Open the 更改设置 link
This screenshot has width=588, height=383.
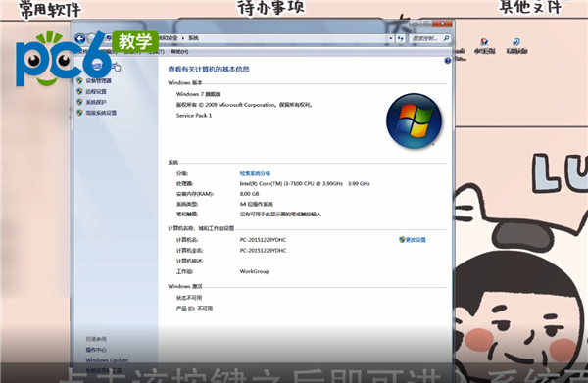pos(416,240)
